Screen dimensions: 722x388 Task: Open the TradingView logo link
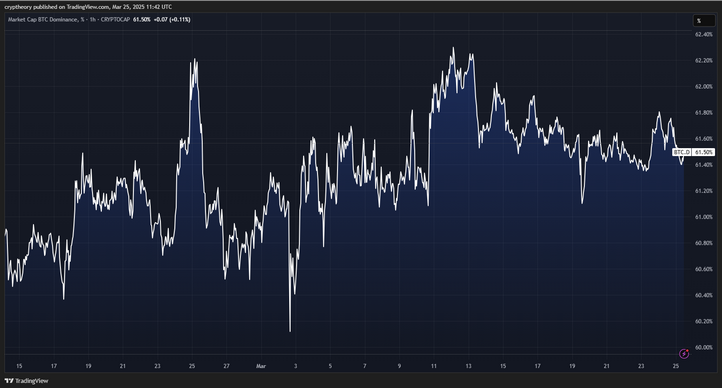[26, 381]
